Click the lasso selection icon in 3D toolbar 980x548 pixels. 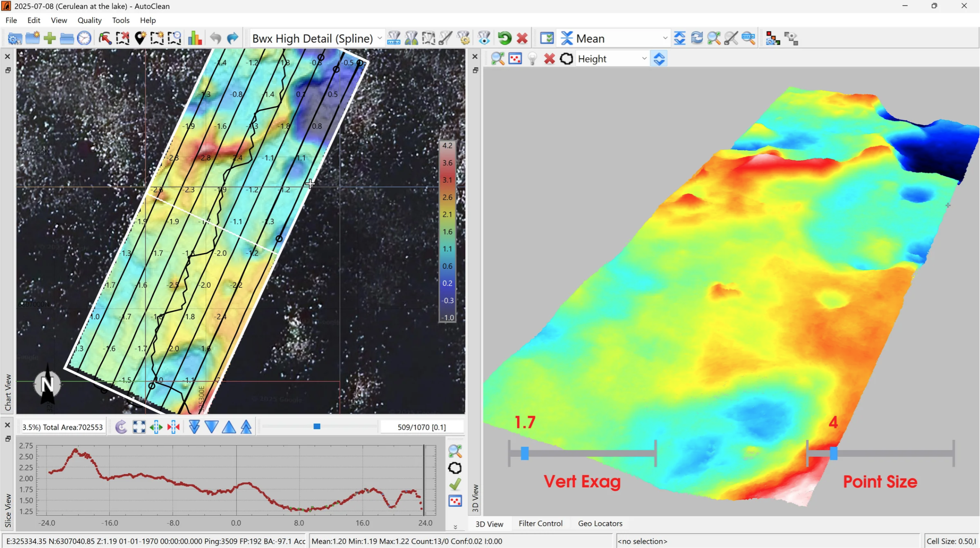pos(566,59)
